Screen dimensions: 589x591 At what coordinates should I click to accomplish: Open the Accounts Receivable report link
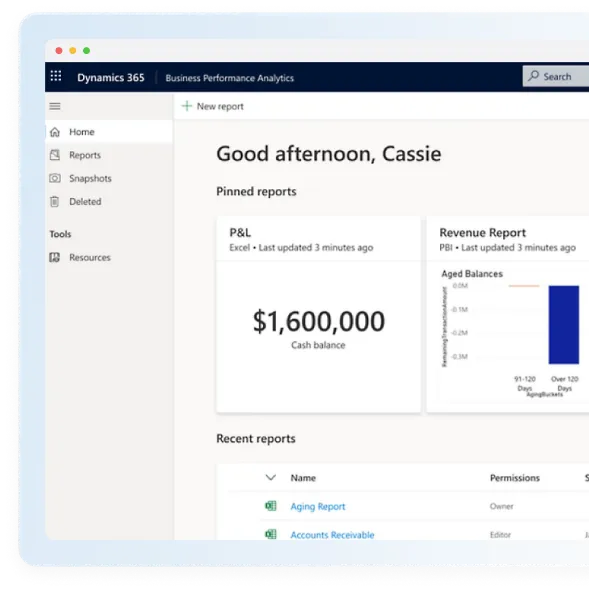tap(332, 535)
